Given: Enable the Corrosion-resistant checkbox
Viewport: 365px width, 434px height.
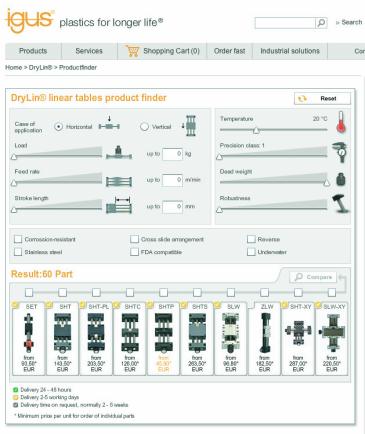Looking at the screenshot, I should pos(18,239).
